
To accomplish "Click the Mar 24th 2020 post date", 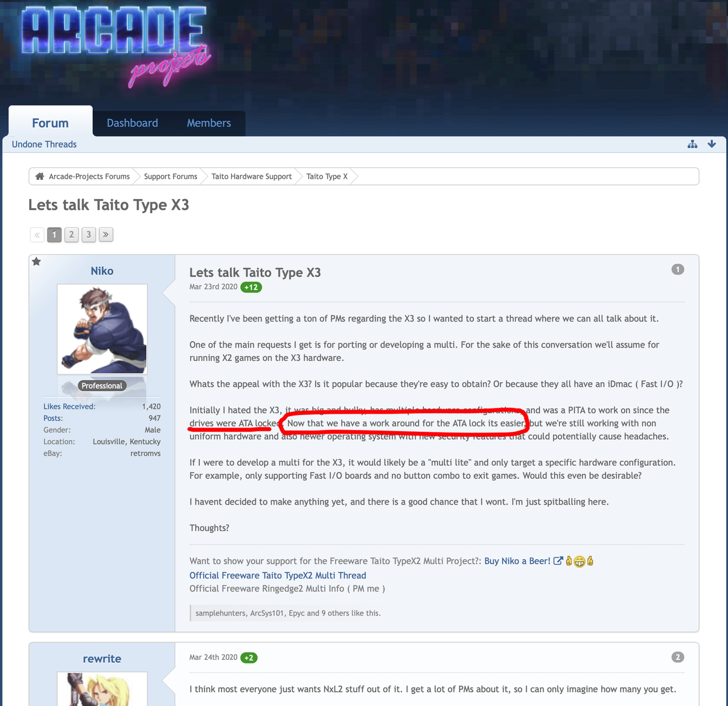I will (214, 657).
